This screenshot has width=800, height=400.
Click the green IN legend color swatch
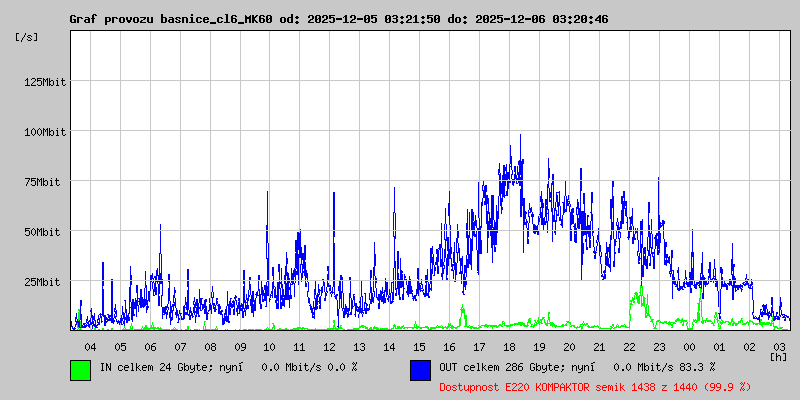click(80, 369)
